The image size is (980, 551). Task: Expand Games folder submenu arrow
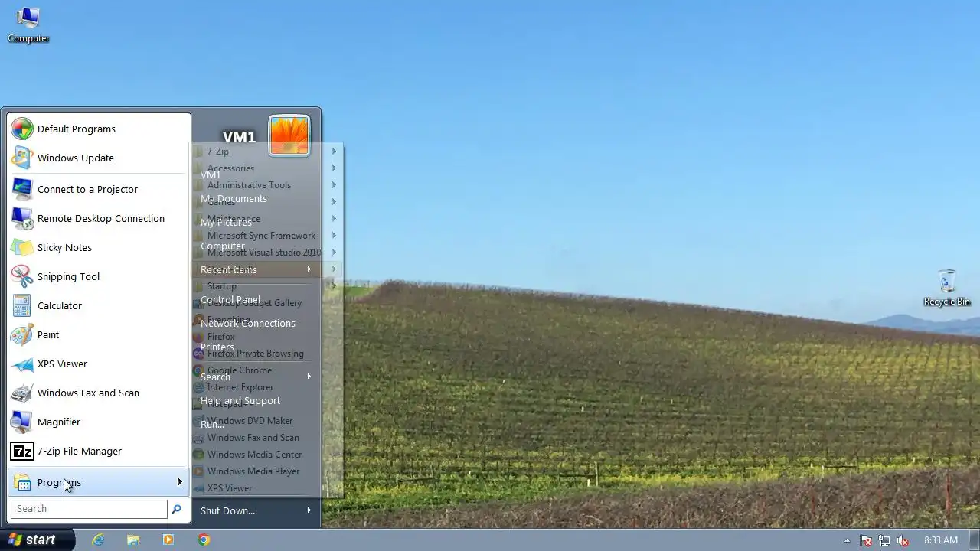334,202
